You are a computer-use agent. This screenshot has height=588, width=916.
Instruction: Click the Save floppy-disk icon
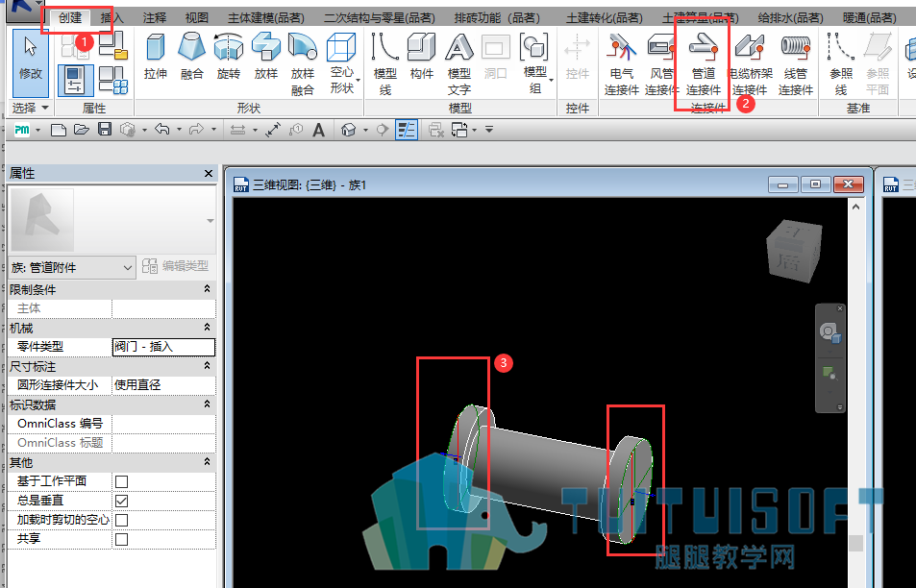105,129
